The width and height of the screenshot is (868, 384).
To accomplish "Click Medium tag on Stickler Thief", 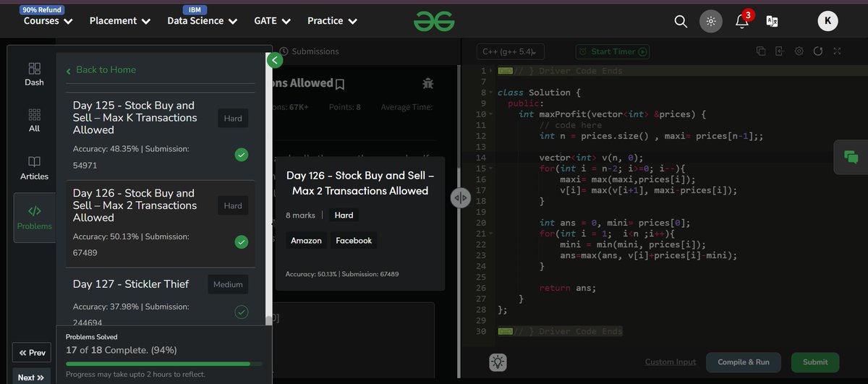I will coord(228,284).
